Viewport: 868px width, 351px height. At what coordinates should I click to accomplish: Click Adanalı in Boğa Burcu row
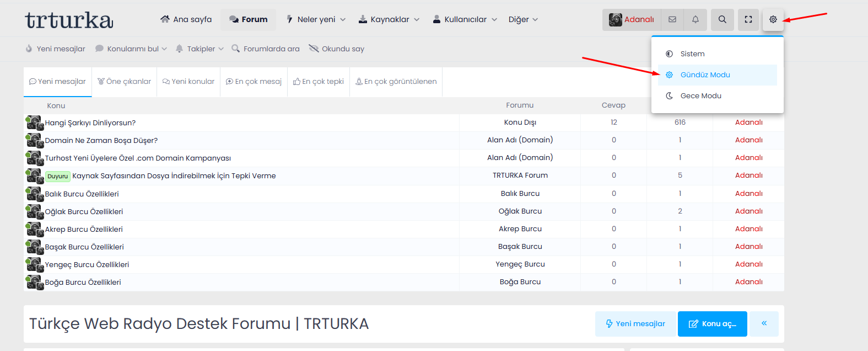pos(749,281)
